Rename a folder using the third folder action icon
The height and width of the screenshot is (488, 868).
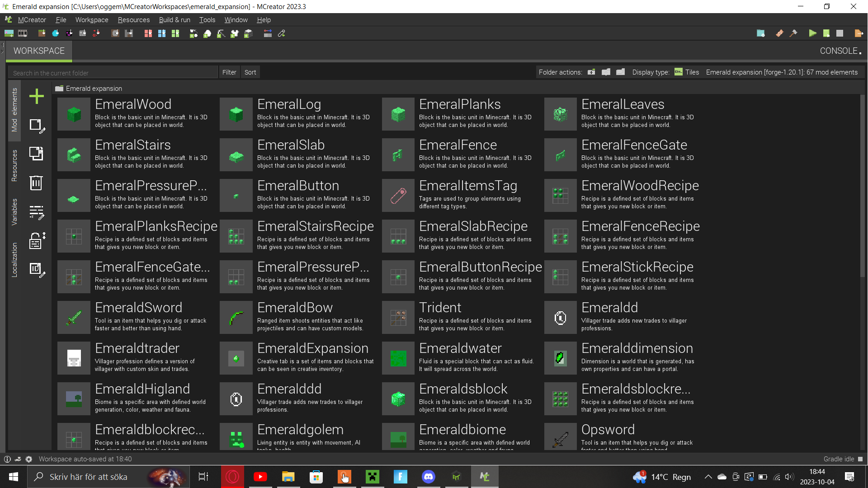point(620,72)
